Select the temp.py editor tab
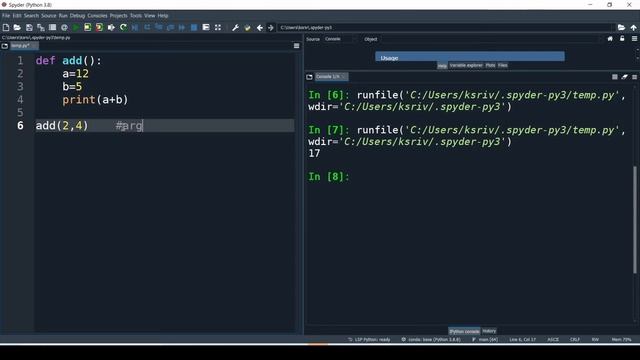The image size is (640, 360). [24, 46]
